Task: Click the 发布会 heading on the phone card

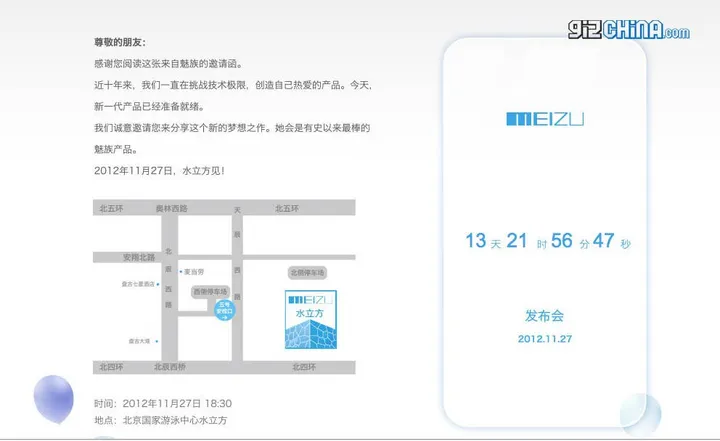Action: click(x=545, y=316)
